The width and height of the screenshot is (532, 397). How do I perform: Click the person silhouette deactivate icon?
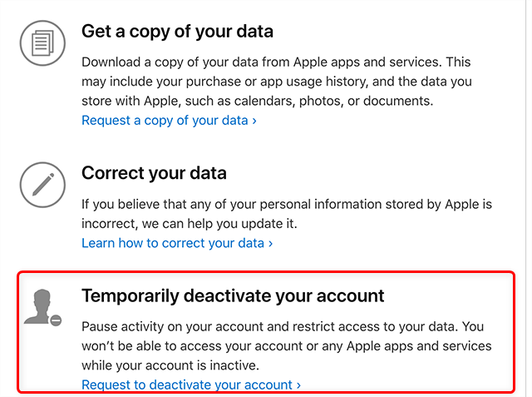pyautogui.click(x=42, y=307)
